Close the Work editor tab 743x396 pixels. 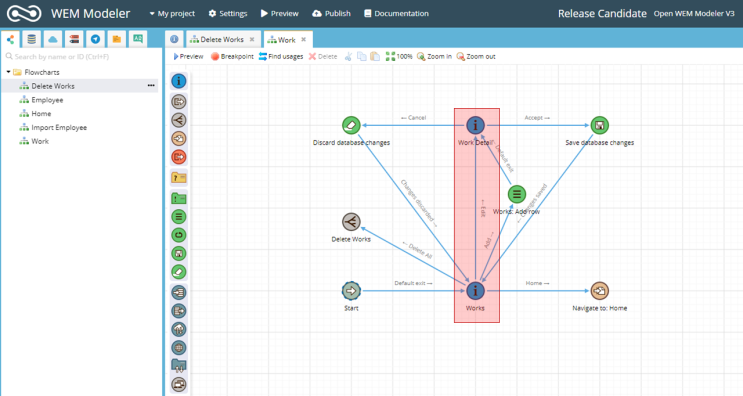click(x=304, y=40)
